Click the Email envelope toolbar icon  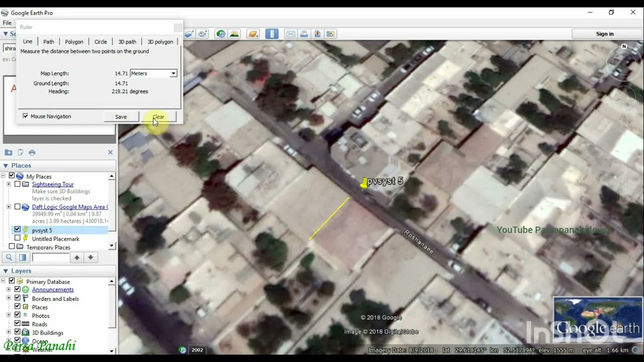pyautogui.click(x=291, y=34)
